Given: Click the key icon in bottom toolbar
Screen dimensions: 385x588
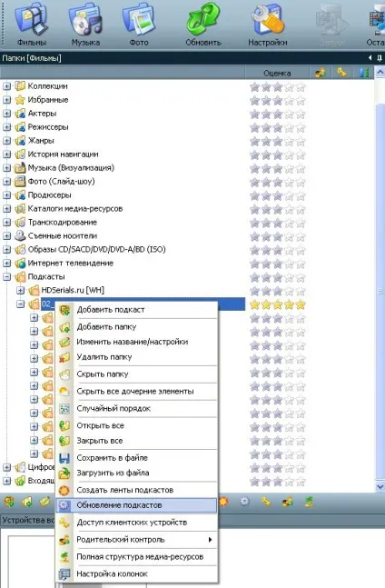Looking at the screenshot, I should tap(266, 502).
